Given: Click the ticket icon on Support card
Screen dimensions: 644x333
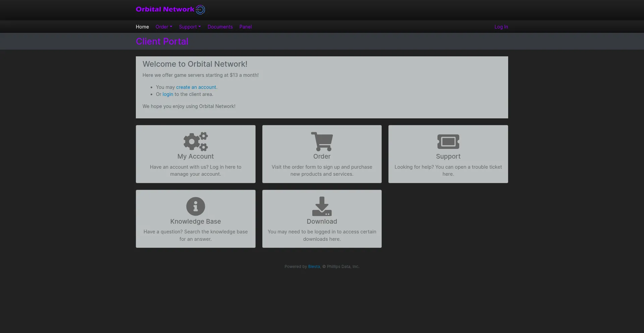Looking at the screenshot, I should [x=448, y=142].
